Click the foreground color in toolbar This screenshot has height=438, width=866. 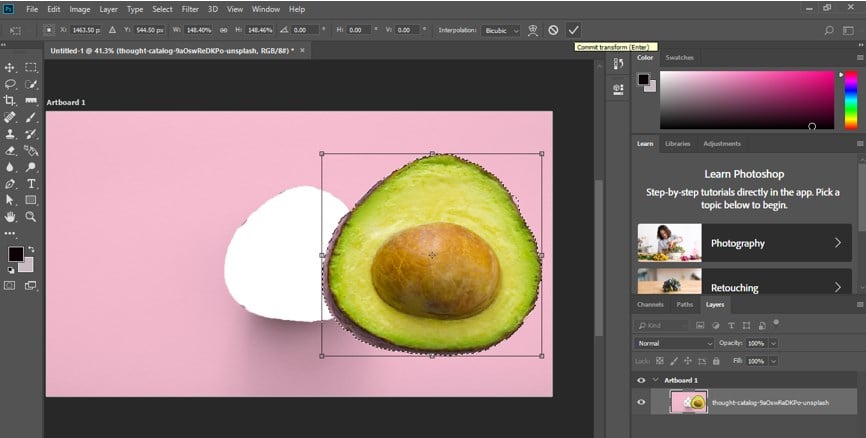point(15,254)
